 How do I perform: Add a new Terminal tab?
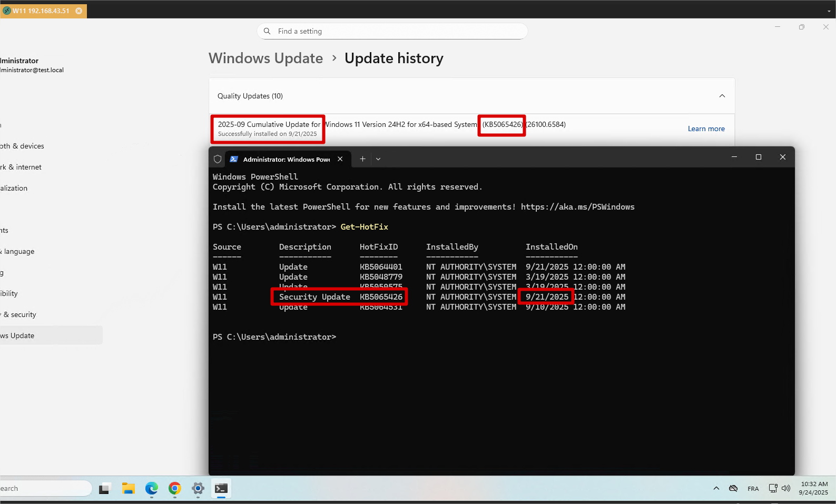(362, 159)
